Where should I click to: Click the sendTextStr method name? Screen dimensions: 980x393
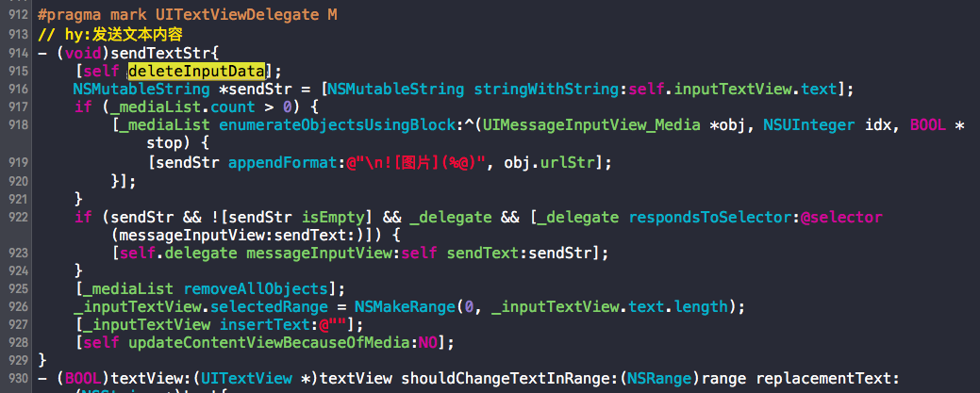click(x=160, y=52)
